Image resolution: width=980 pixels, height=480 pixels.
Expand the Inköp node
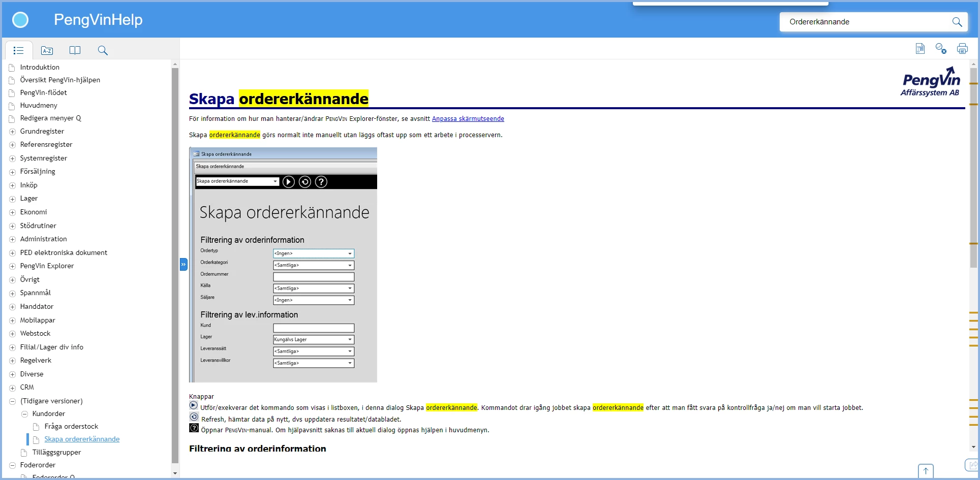tap(13, 185)
